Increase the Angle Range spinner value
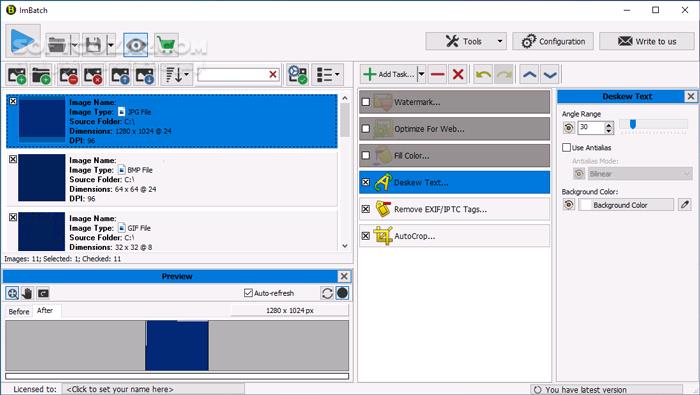Screen dimensions: 700x395 (x=609, y=125)
